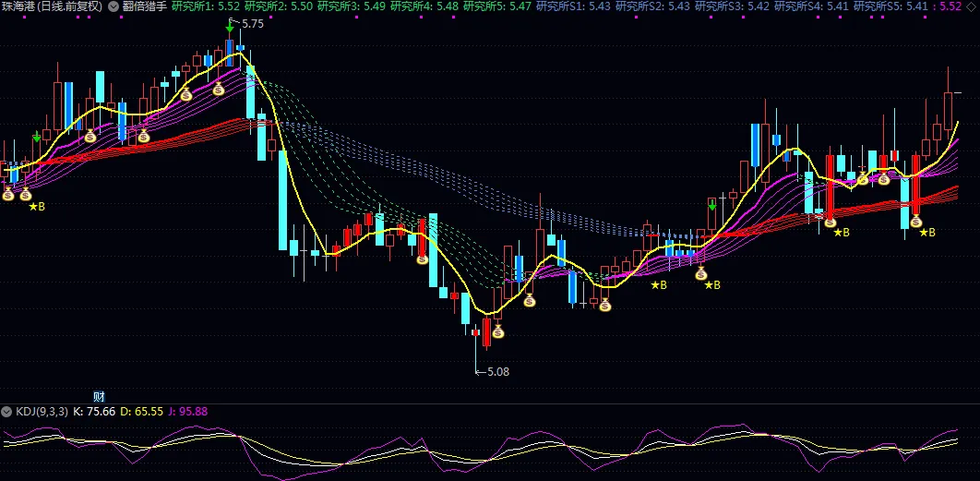
Task: Click the money bag just below the 5.75 peak candles
Action: [218, 89]
